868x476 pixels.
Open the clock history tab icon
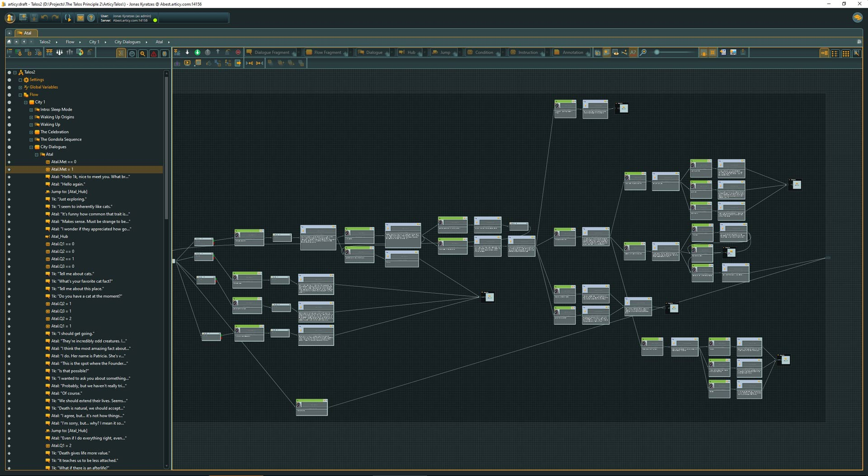[x=132, y=53]
